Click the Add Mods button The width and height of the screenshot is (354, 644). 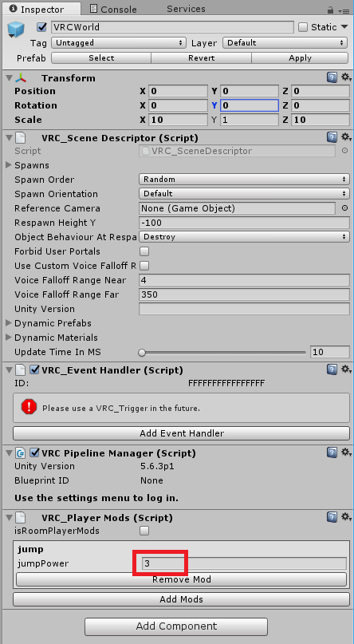(x=181, y=599)
